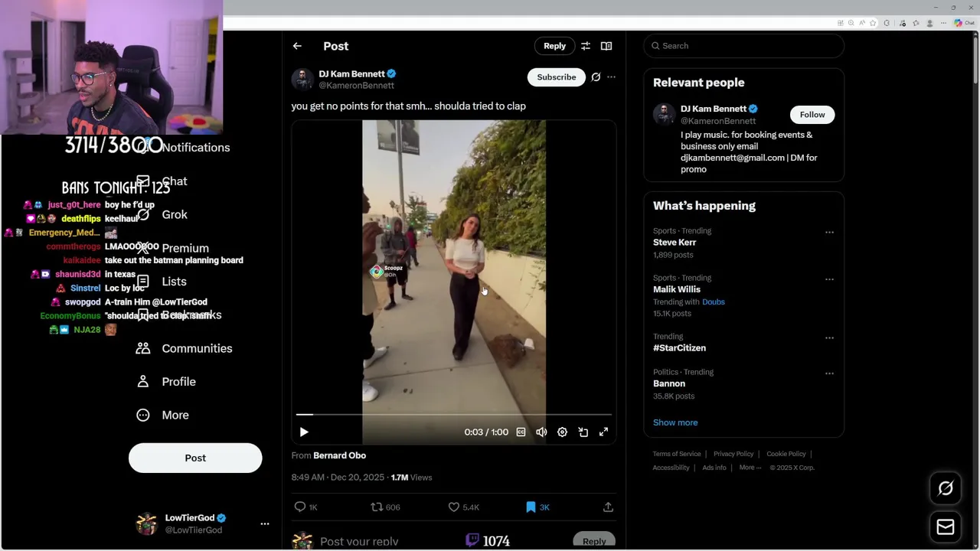
Task: Click the Reply button in the post header
Action: (x=554, y=46)
